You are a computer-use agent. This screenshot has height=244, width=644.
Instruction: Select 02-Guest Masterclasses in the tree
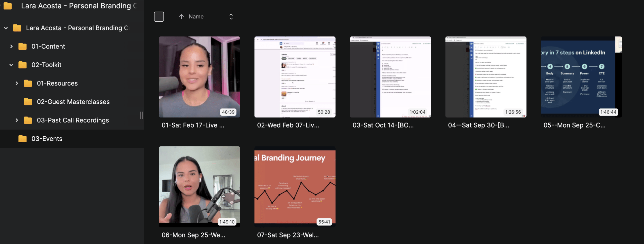[x=73, y=102]
